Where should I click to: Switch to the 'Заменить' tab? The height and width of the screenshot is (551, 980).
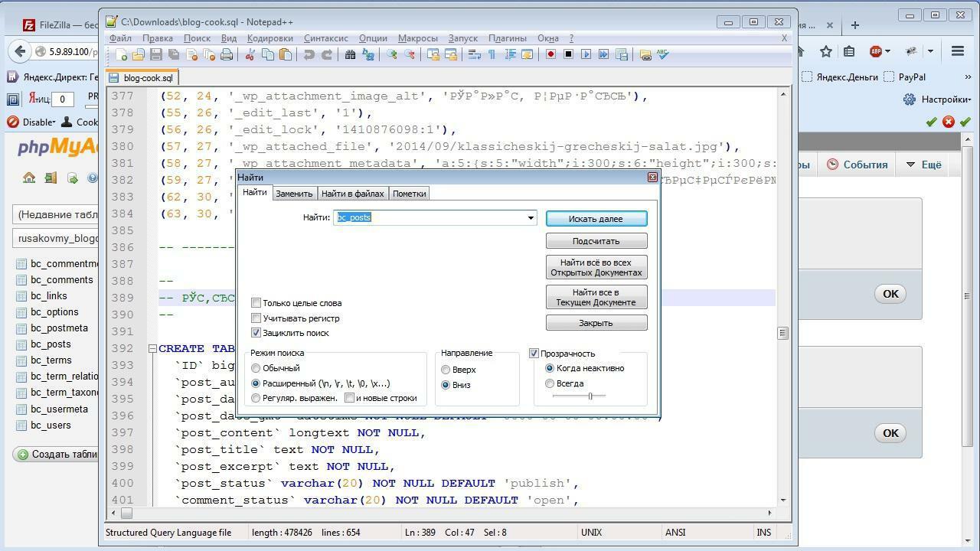pyautogui.click(x=294, y=194)
